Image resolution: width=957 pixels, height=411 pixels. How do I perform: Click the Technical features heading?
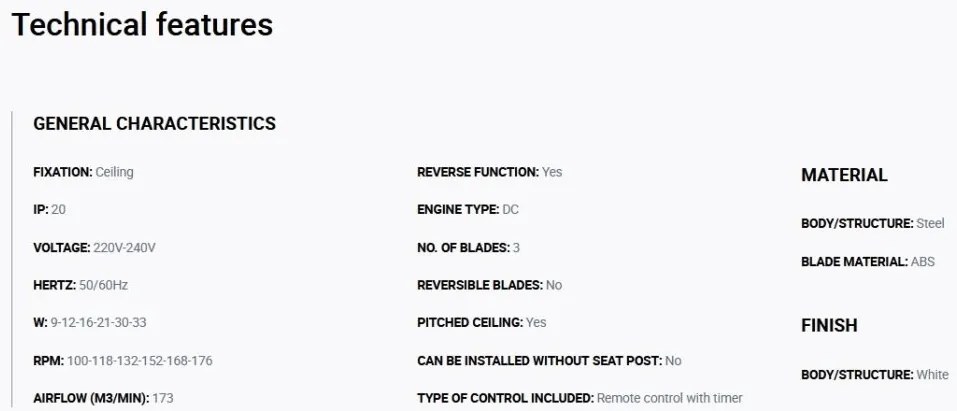(x=142, y=25)
